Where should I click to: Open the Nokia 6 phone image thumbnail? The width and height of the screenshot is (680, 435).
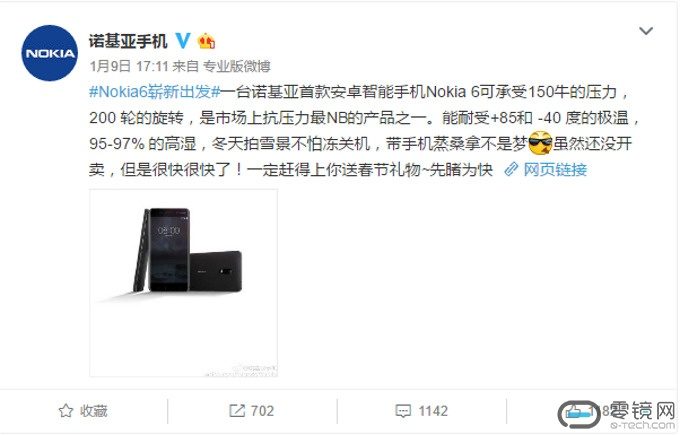[x=183, y=283]
